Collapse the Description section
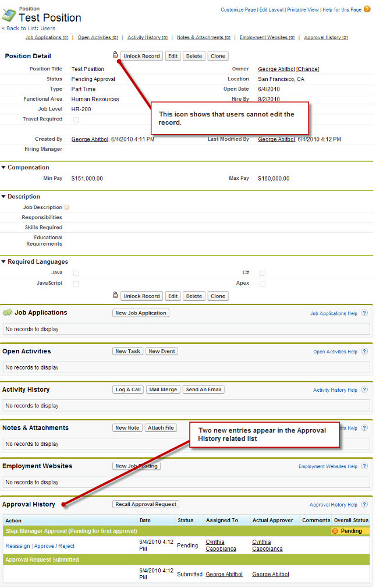This screenshot has width=376, height=588. click(x=3, y=197)
